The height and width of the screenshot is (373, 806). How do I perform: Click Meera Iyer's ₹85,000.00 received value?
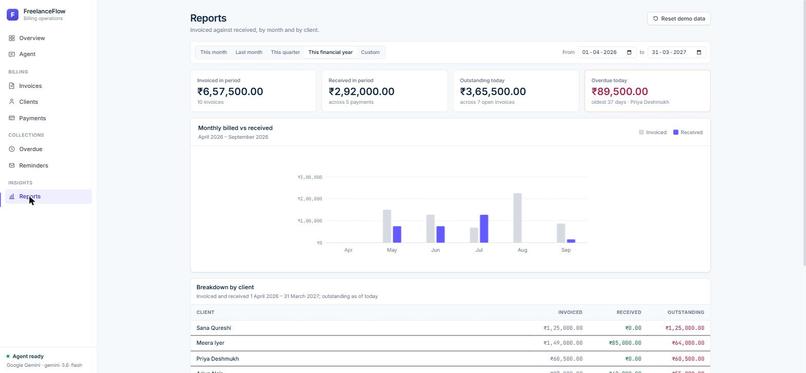tap(626, 343)
